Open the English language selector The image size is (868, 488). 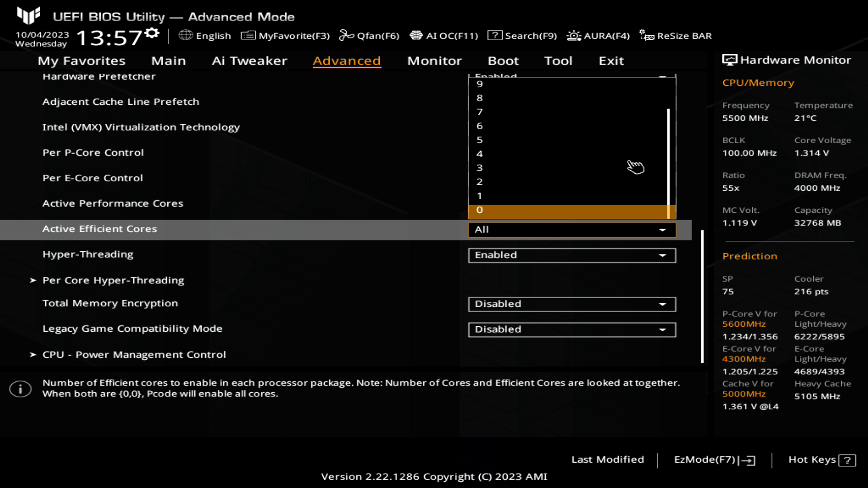coord(205,36)
